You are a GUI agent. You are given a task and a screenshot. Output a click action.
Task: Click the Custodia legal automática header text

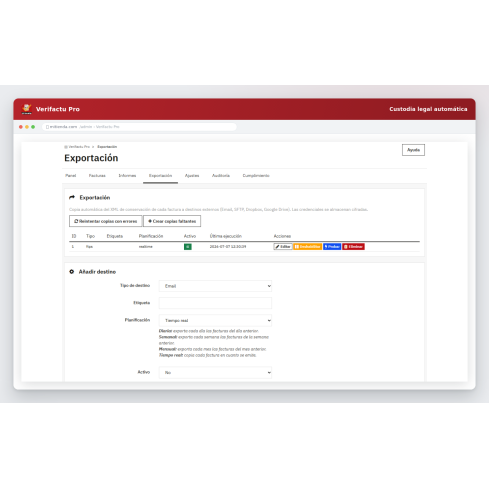428,109
